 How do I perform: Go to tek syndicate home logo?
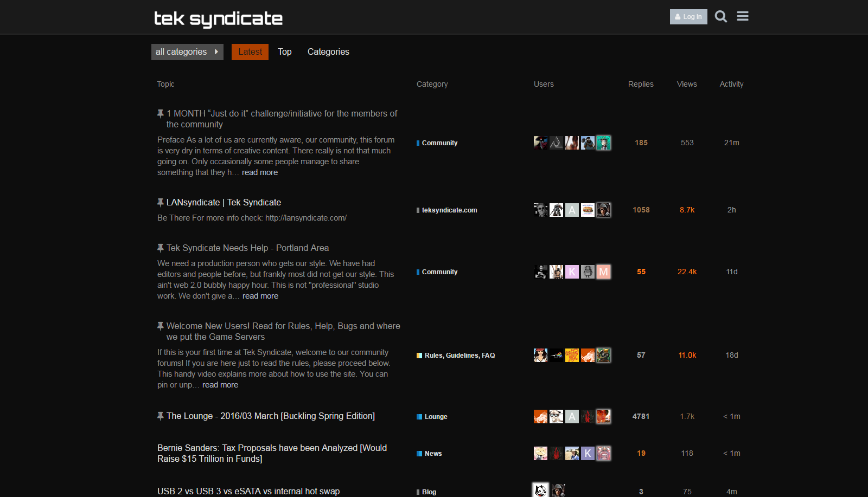pyautogui.click(x=218, y=18)
